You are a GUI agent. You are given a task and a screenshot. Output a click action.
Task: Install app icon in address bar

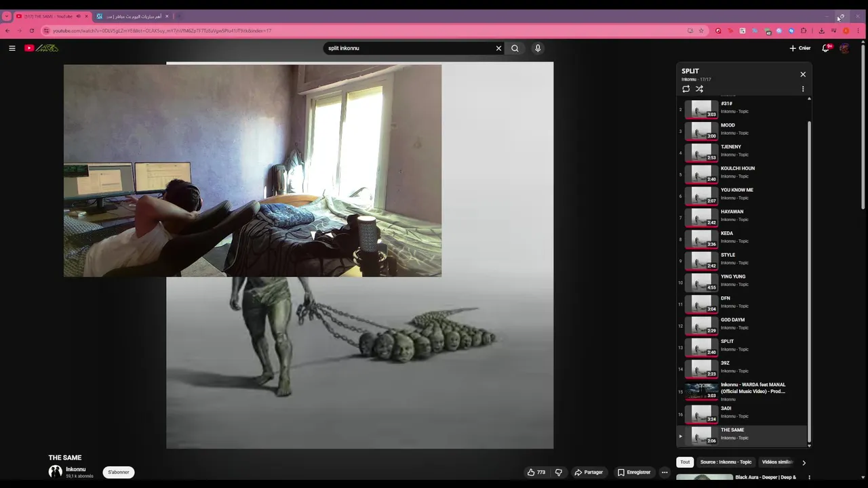[690, 30]
